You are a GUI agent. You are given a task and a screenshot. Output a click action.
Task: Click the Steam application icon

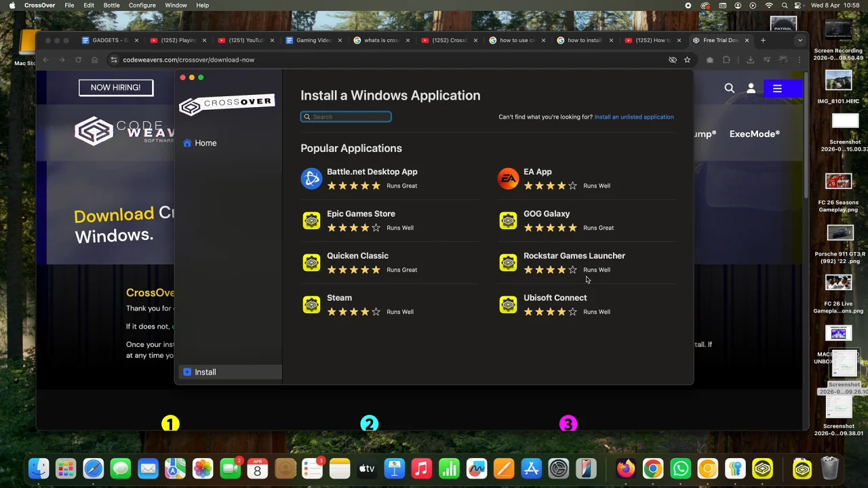311,304
